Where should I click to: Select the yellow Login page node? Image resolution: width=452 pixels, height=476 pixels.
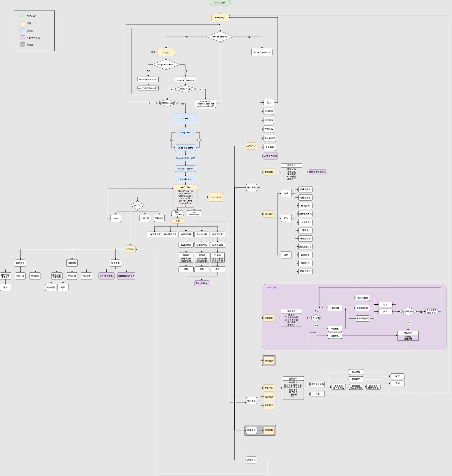pyautogui.click(x=166, y=52)
